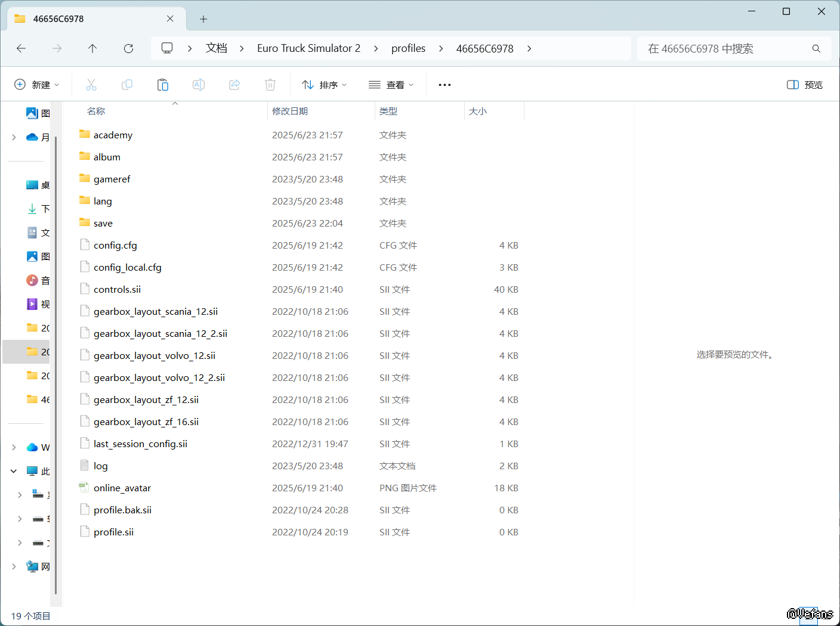Go up one folder level
840x626 pixels.
coord(92,48)
